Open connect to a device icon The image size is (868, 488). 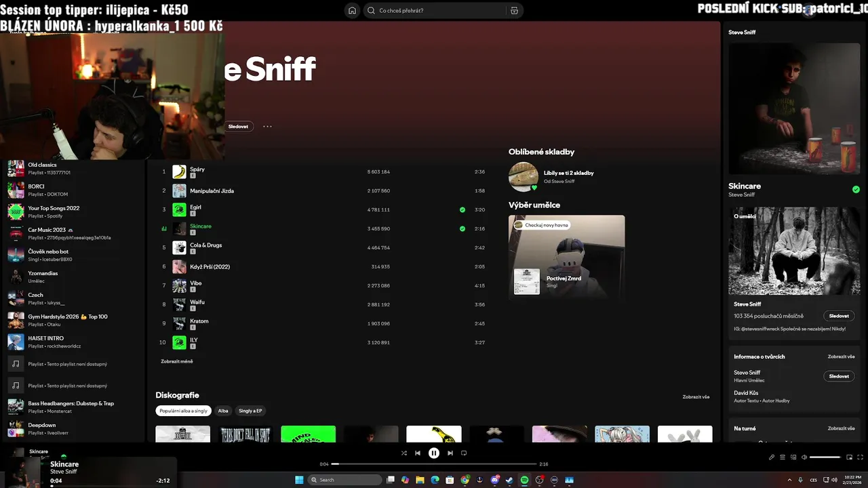(793, 457)
